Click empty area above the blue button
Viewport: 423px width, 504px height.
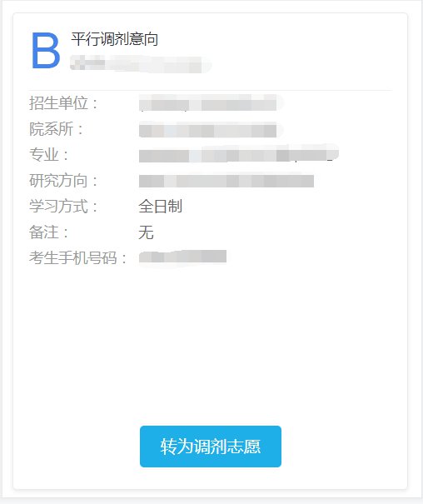tap(211, 346)
